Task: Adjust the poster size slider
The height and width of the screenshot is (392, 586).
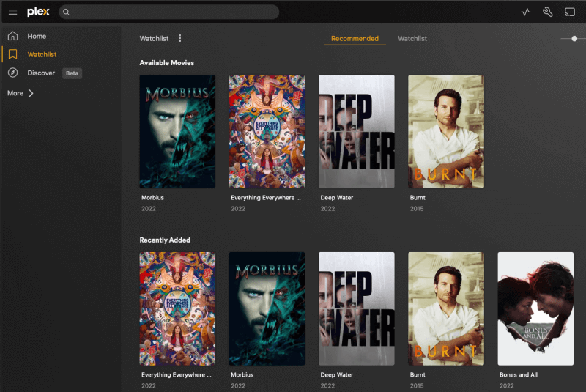Action: point(574,39)
